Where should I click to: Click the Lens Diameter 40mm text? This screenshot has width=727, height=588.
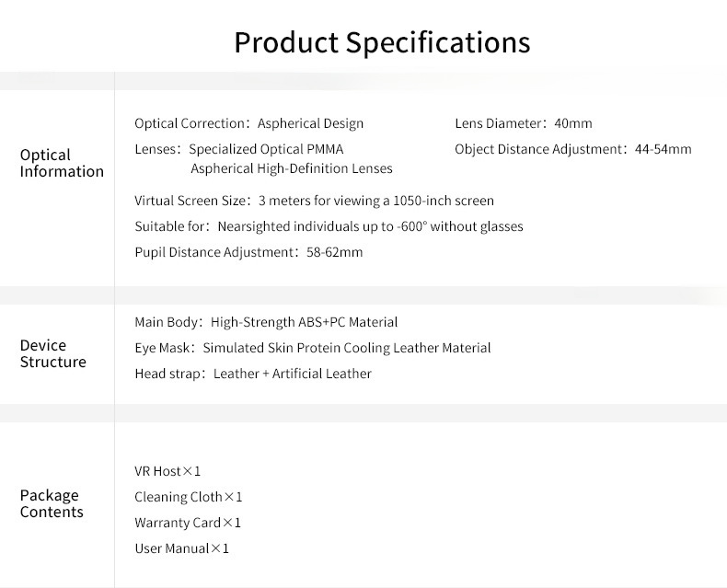(523, 123)
